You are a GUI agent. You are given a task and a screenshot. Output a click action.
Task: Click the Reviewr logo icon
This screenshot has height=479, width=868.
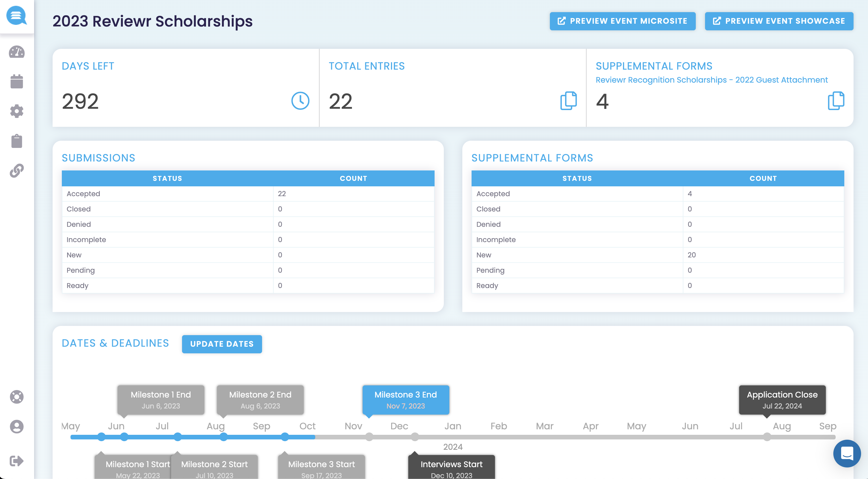point(16,16)
